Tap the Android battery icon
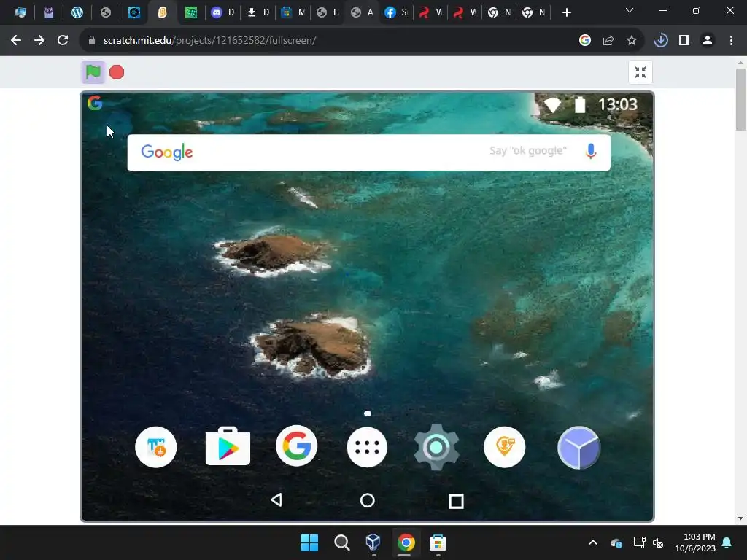Image resolution: width=747 pixels, height=560 pixels. pyautogui.click(x=580, y=104)
